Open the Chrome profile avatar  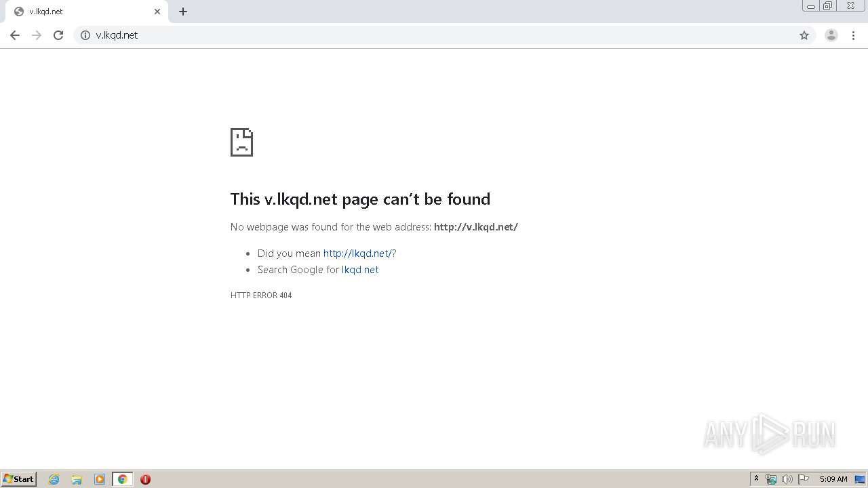(x=831, y=35)
